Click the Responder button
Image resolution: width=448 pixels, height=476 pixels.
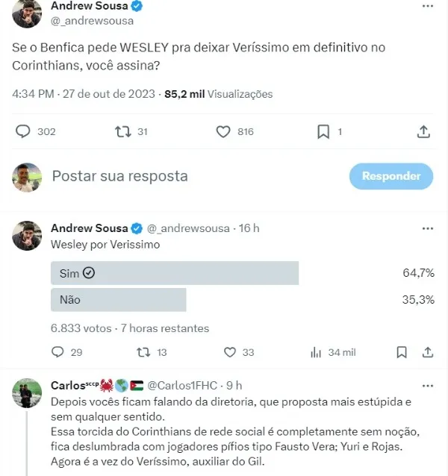pyautogui.click(x=391, y=176)
